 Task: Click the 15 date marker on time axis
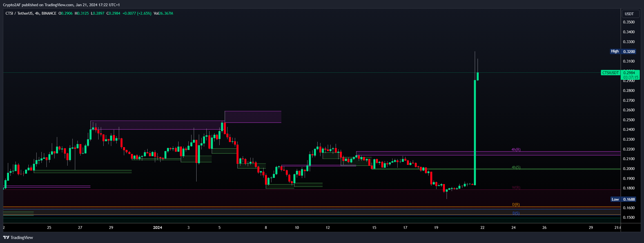pos(374,227)
